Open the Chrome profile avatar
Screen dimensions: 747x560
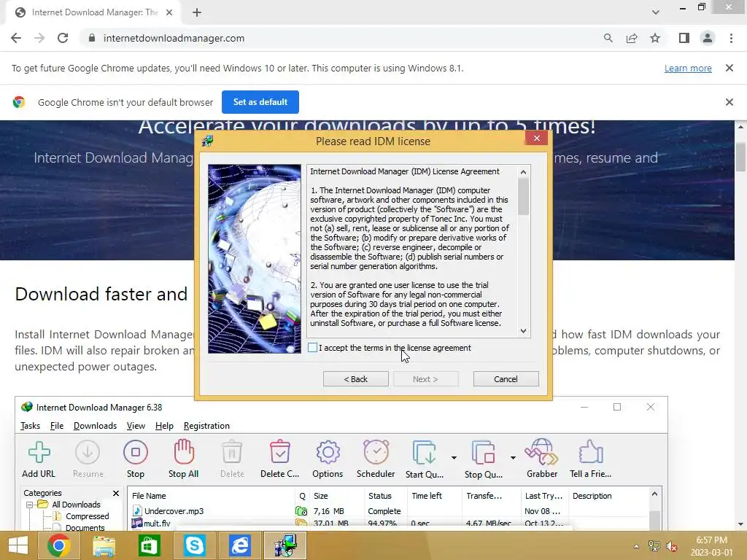coord(708,38)
